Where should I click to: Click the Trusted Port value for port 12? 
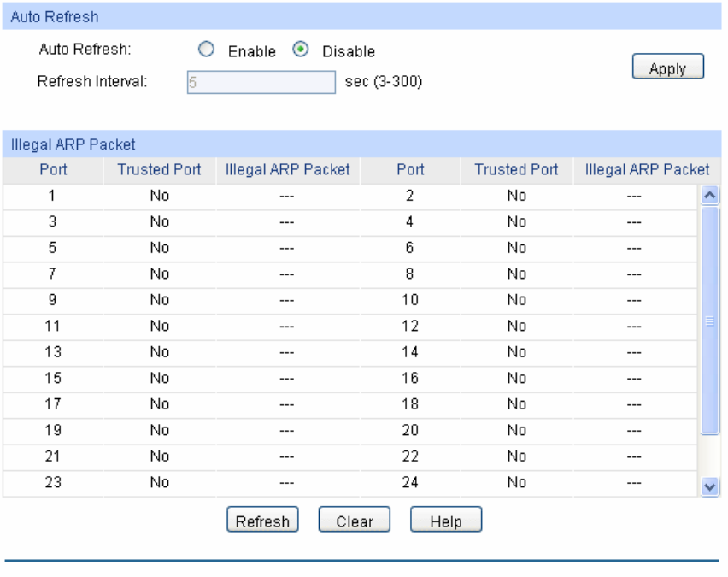(x=516, y=326)
